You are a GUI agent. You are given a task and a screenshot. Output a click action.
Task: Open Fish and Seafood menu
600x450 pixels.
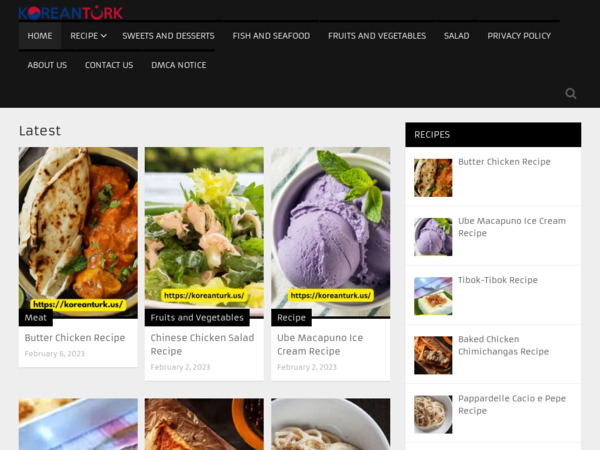(271, 36)
